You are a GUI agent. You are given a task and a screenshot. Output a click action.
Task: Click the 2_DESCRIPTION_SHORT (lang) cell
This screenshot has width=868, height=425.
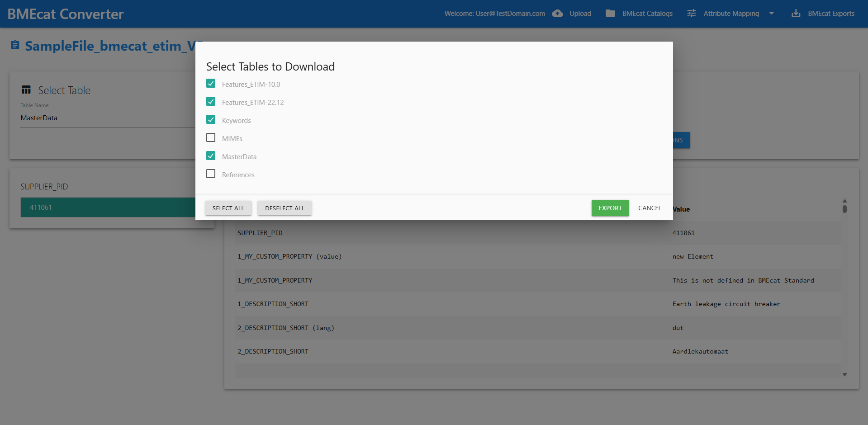286,328
